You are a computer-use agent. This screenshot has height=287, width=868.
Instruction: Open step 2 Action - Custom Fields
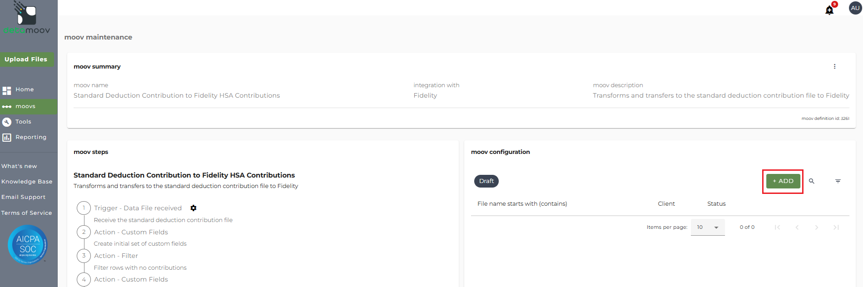coord(131,232)
